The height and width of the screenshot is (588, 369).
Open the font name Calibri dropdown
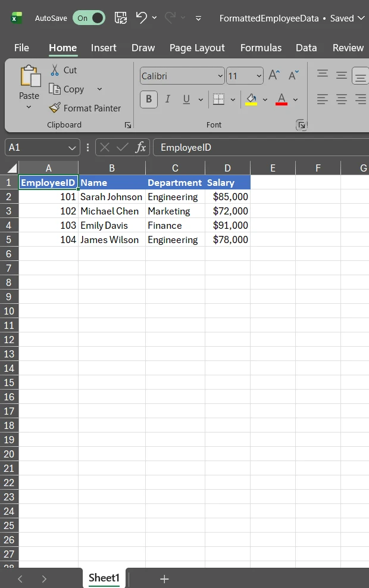(x=220, y=76)
